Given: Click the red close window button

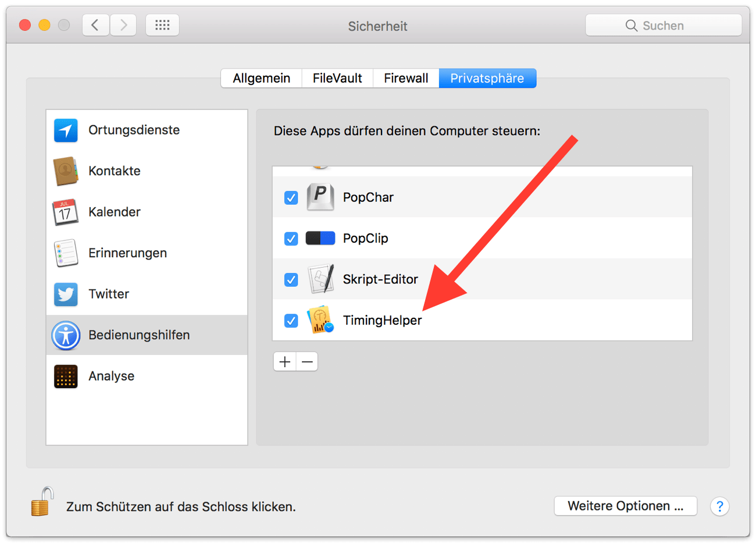Looking at the screenshot, I should pos(25,25).
